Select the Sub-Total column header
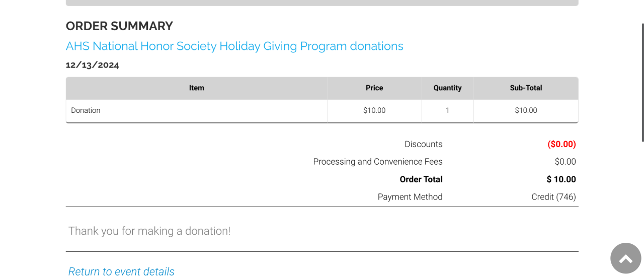Image resolution: width=644 pixels, height=276 pixels. click(526, 88)
